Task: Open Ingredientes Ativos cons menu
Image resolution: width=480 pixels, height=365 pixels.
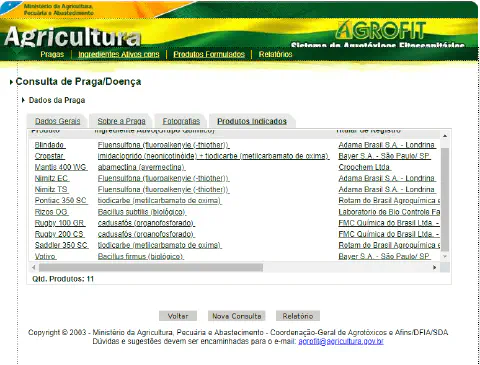Action: pos(119,54)
